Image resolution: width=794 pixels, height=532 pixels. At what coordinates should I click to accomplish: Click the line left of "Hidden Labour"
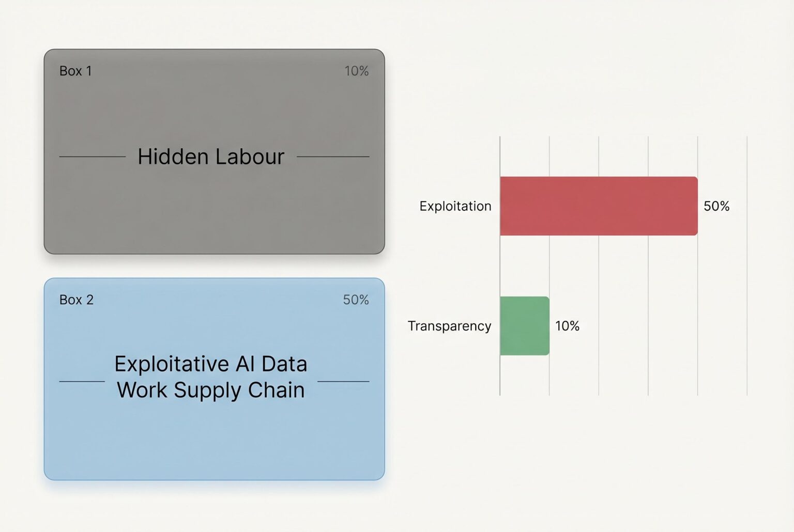tap(92, 157)
